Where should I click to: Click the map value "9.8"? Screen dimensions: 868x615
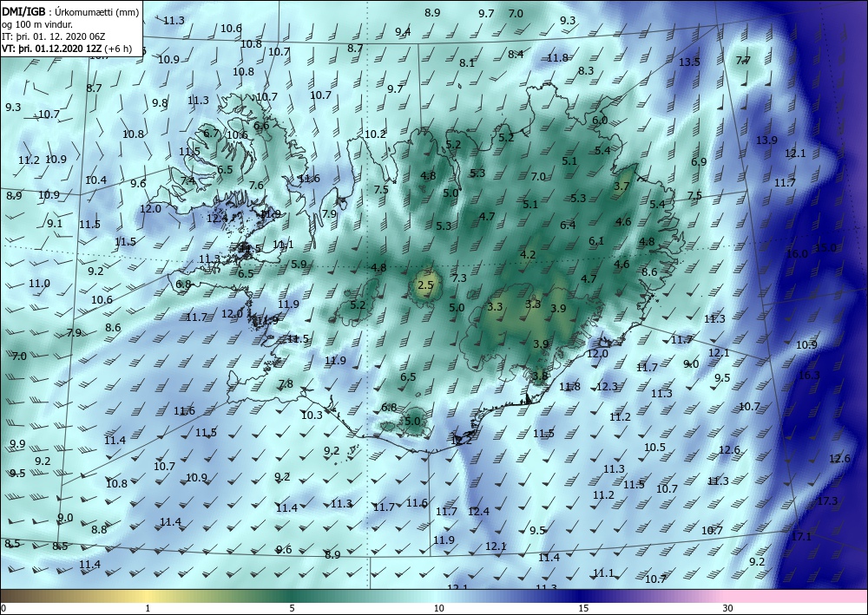pos(160,102)
